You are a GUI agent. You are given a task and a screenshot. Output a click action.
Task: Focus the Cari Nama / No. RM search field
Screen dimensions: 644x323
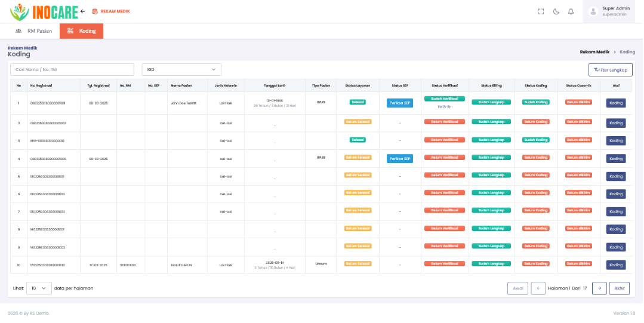(x=72, y=69)
